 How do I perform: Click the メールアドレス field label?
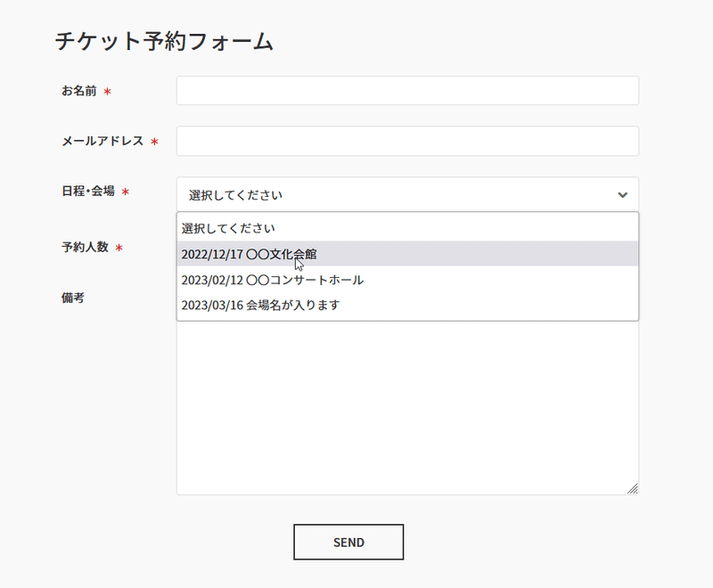(102, 142)
